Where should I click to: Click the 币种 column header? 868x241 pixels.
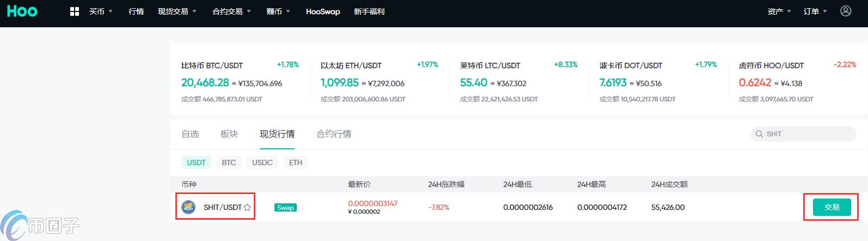coord(189,184)
